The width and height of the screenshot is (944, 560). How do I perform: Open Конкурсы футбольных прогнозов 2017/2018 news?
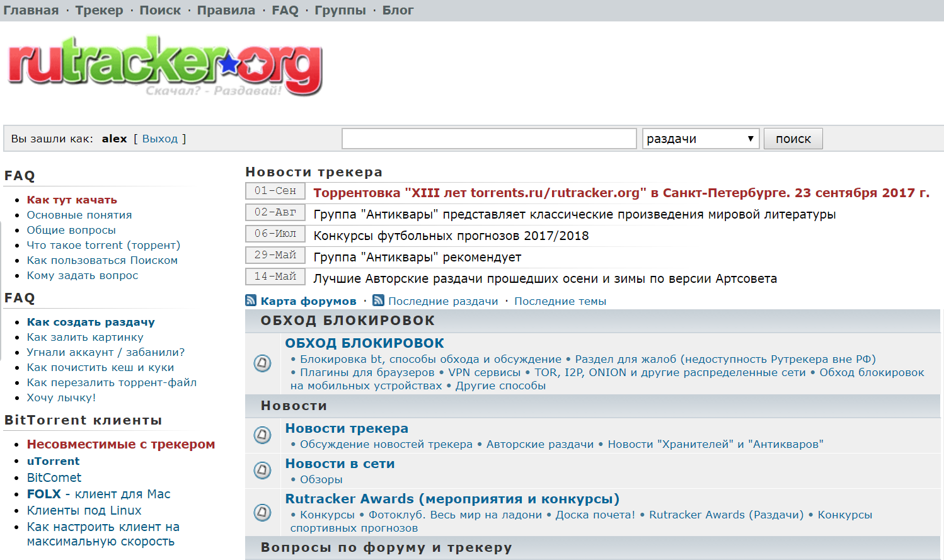tap(451, 236)
